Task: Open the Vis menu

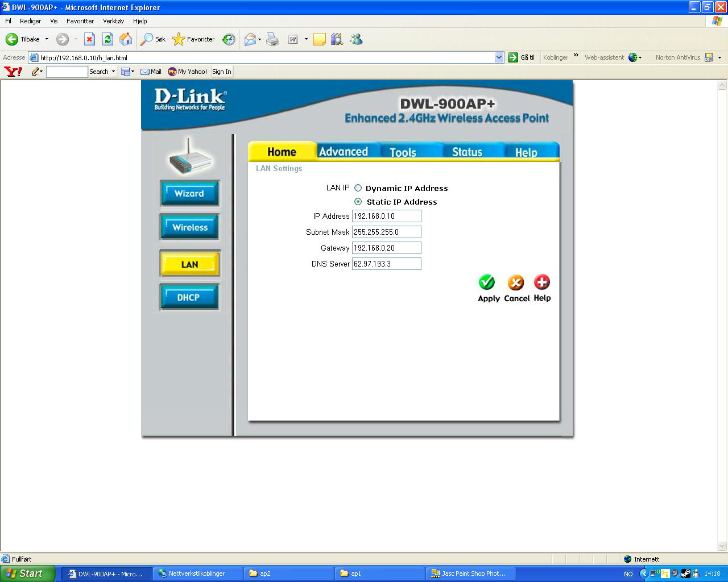Action: (54, 21)
